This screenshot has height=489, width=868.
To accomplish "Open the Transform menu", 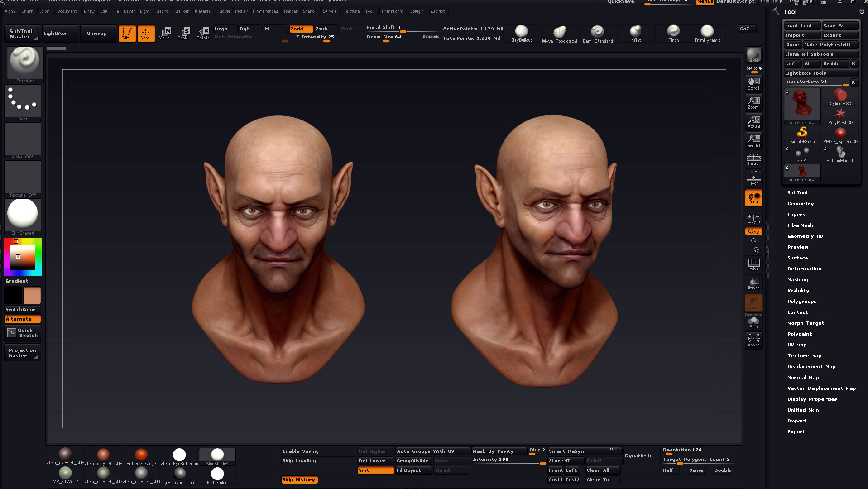I will 392,11.
